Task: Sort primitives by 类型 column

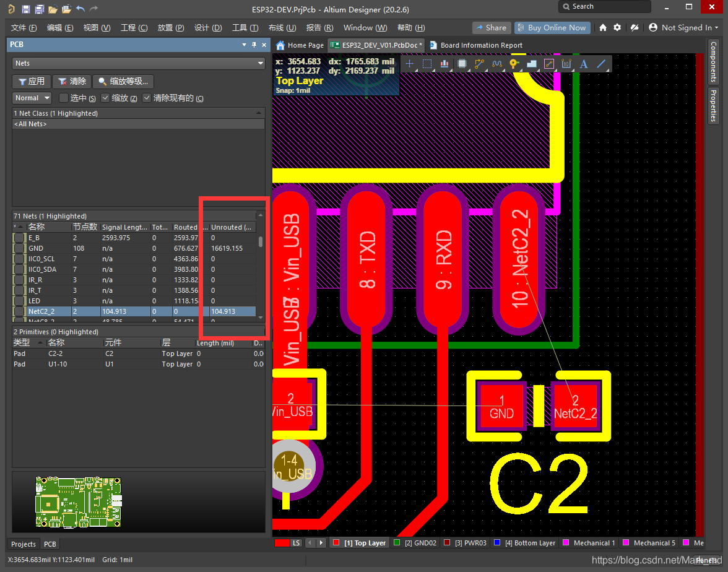Action: coord(28,343)
